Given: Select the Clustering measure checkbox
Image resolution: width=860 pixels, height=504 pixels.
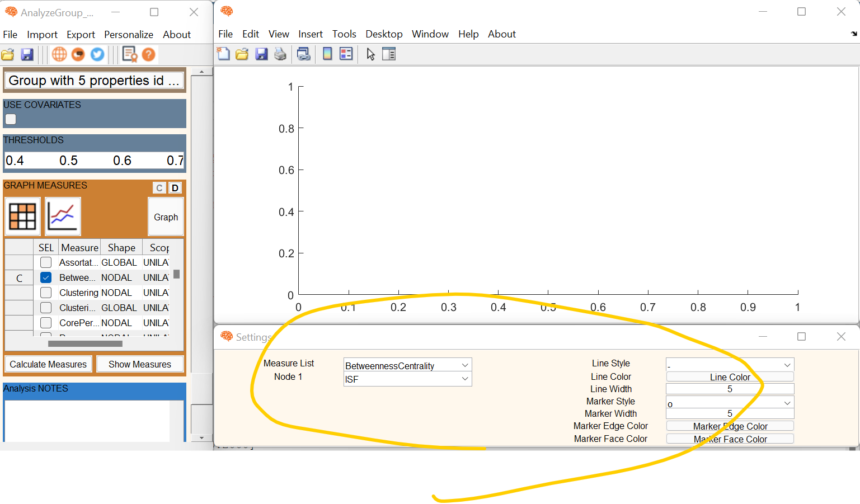Looking at the screenshot, I should point(45,292).
